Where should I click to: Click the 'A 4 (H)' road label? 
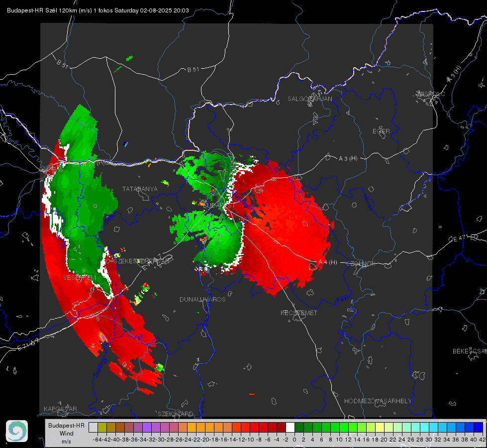pyautogui.click(x=328, y=262)
